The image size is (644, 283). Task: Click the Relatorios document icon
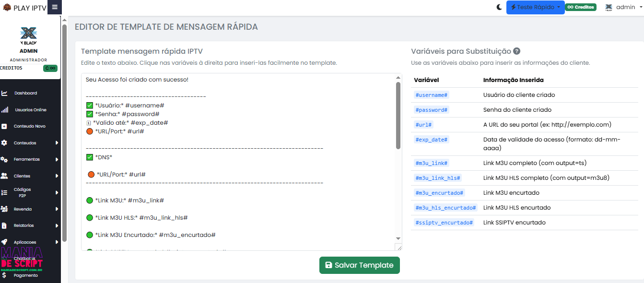point(4,225)
